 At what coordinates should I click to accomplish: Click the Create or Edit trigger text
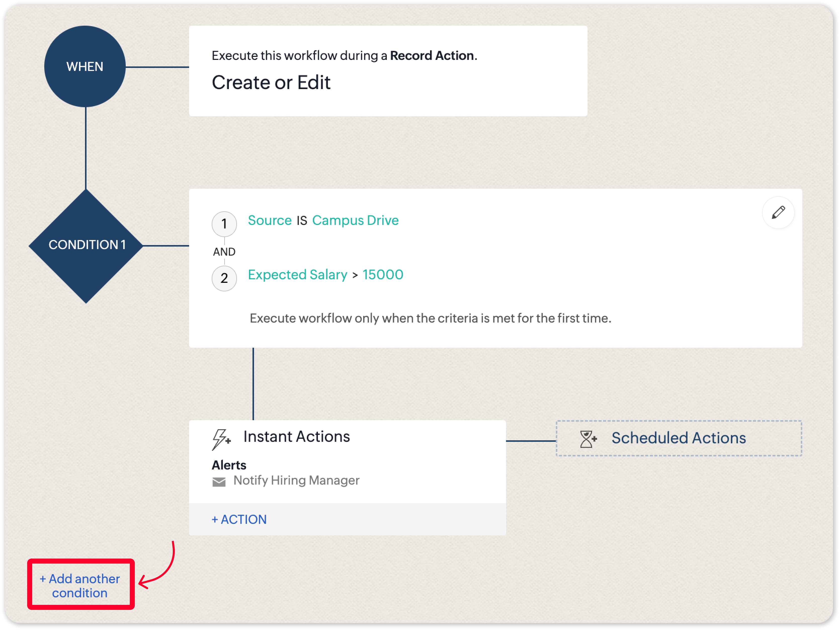point(271,83)
